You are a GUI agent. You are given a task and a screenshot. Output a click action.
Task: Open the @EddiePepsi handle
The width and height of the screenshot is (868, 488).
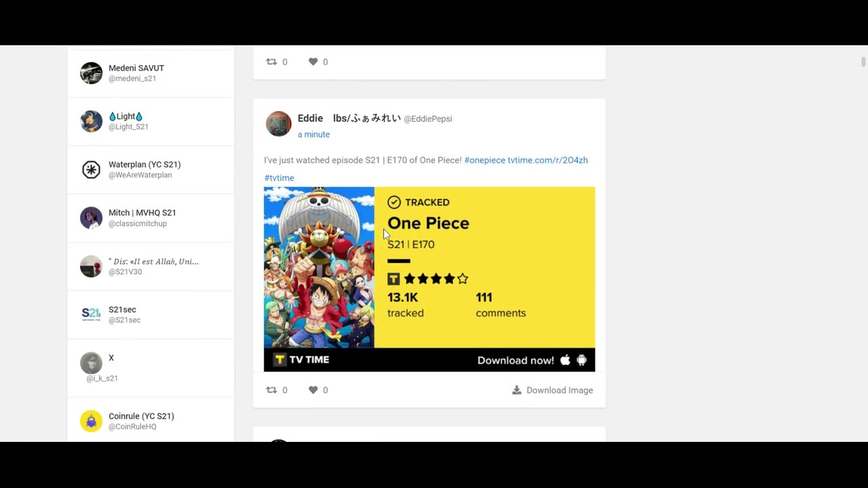coord(428,119)
